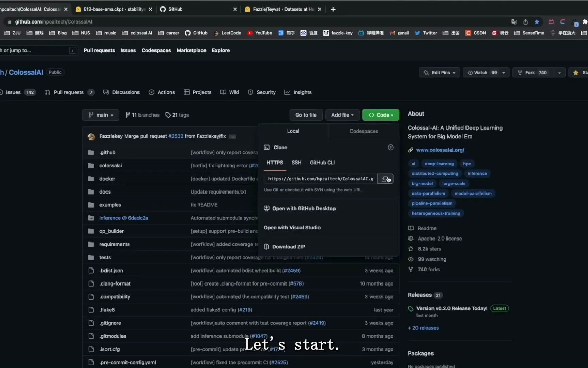Open the Pull requests 7 repository tab

(x=69, y=92)
